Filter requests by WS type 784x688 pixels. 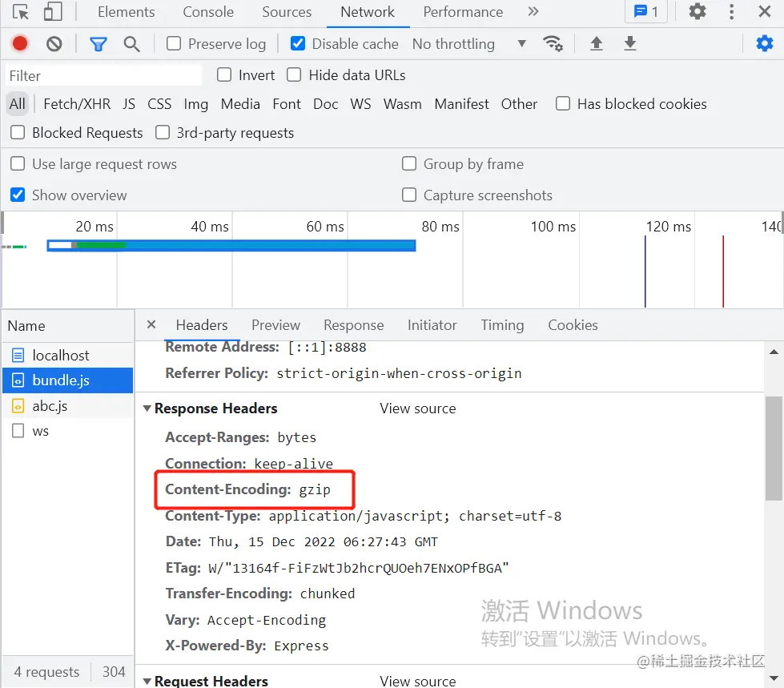360,104
